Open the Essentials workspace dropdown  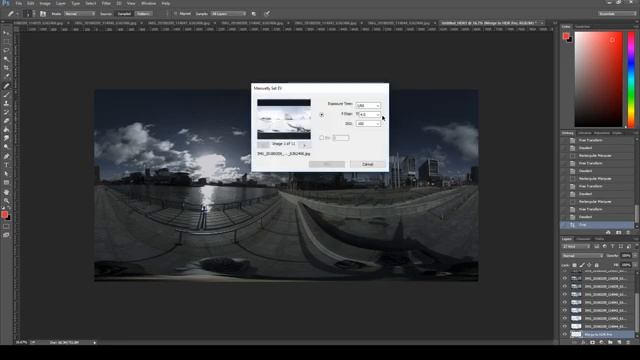[x=617, y=13]
